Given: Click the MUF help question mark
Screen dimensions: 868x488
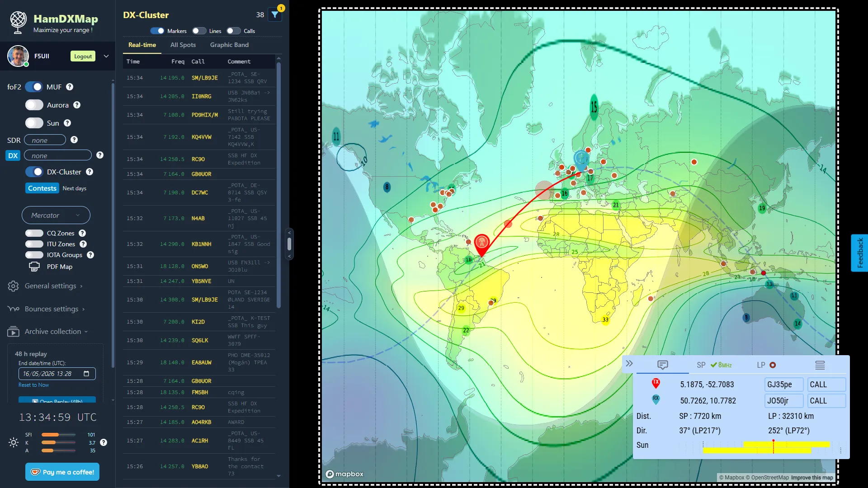Looking at the screenshot, I should coord(70,87).
